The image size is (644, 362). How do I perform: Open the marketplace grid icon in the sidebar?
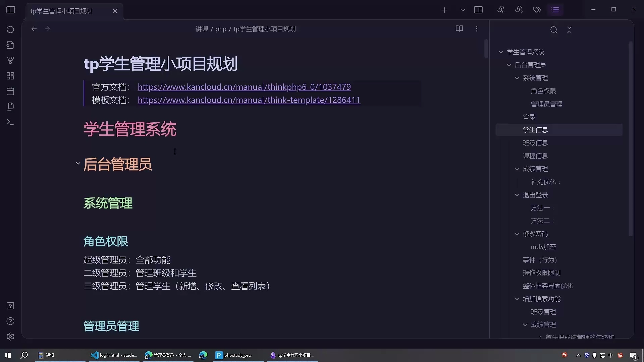pyautogui.click(x=10, y=75)
